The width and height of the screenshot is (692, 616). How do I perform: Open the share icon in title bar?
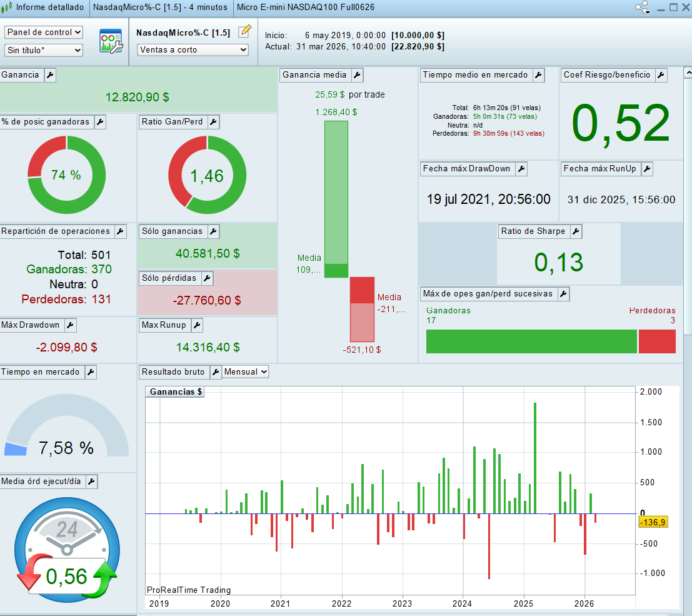click(643, 8)
